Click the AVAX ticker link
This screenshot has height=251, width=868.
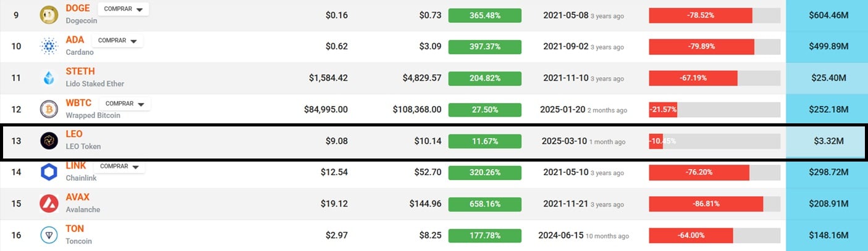point(78,197)
